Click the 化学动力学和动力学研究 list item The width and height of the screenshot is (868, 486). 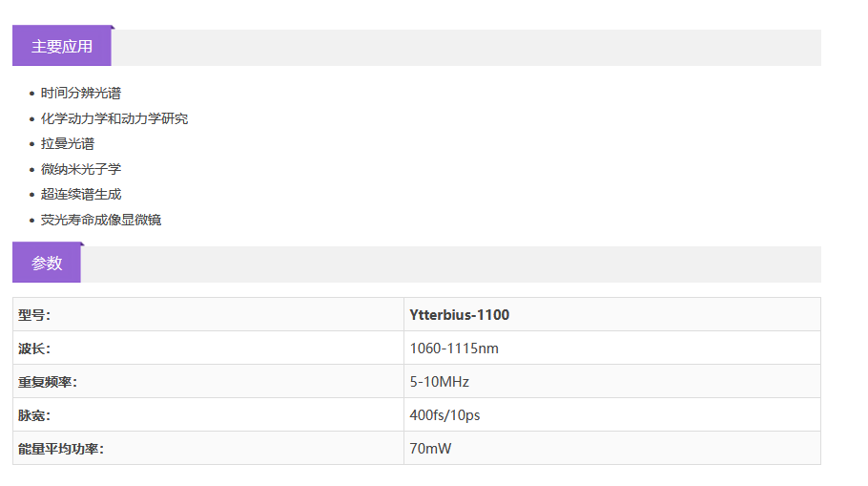click(114, 118)
